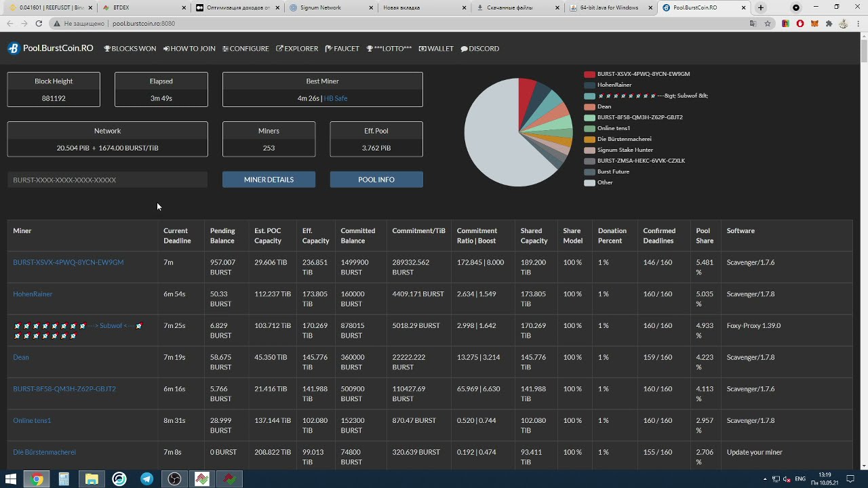Open the ***LOTTO*** menu item

point(389,49)
